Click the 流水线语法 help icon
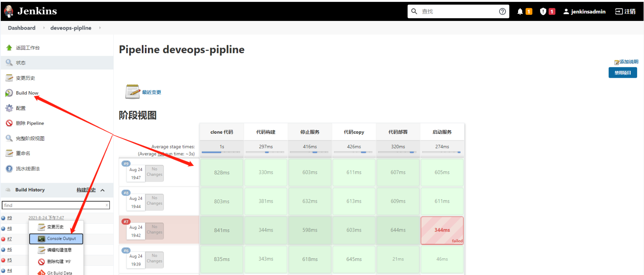The image size is (644, 275). point(9,169)
